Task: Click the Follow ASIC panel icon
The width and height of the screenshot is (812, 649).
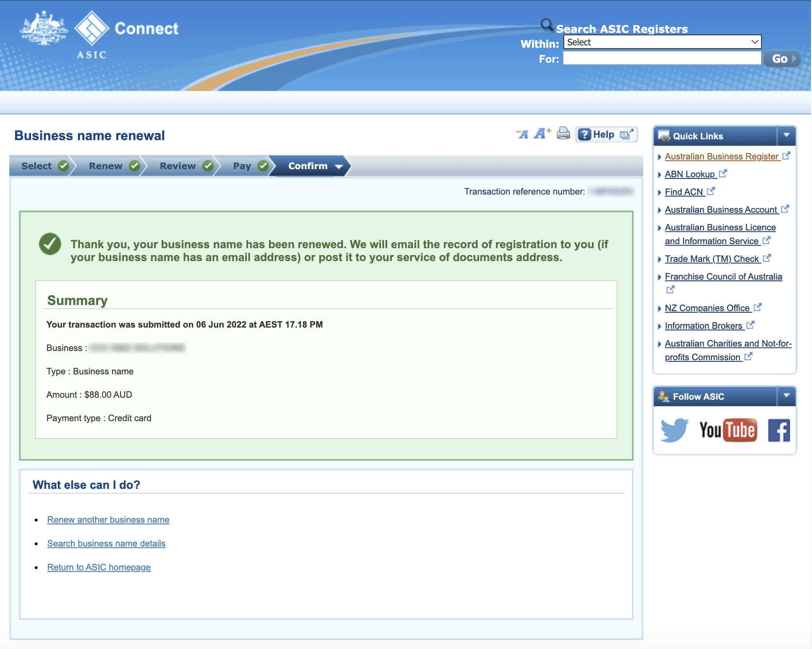Action: point(664,397)
